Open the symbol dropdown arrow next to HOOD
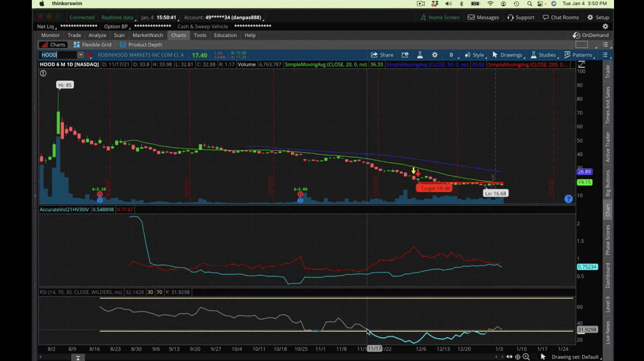 coord(80,55)
